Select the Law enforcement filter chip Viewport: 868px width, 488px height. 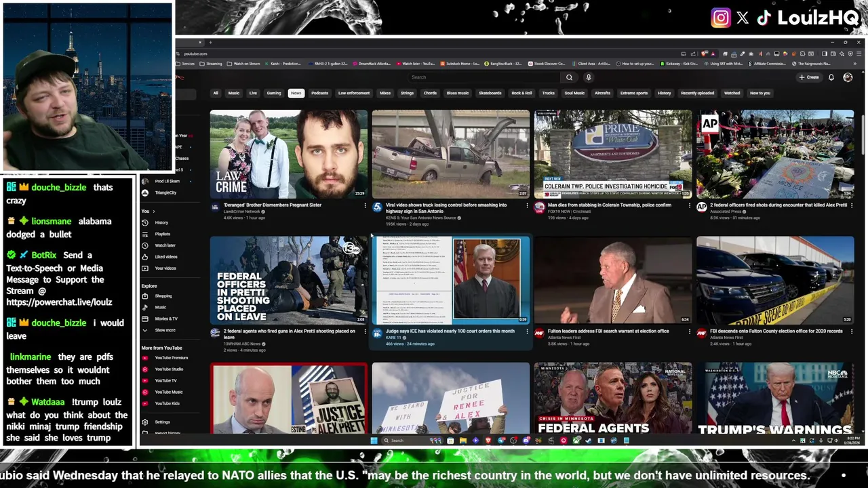pos(354,93)
